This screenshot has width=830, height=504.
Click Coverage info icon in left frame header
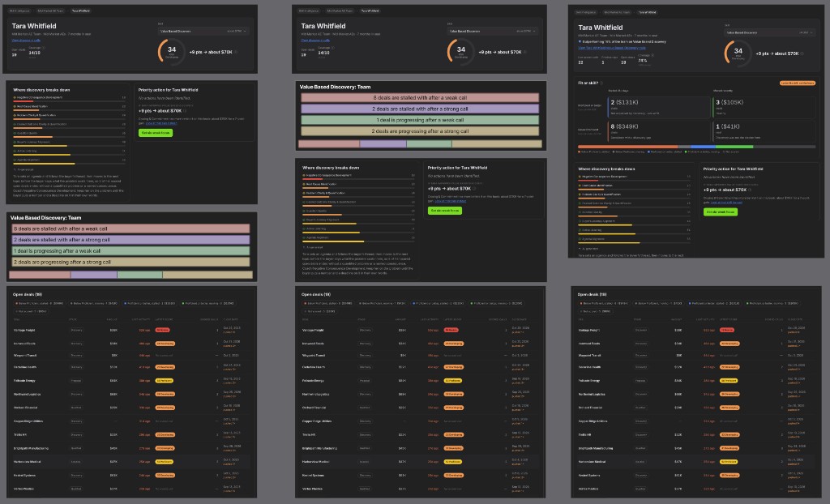click(44, 48)
